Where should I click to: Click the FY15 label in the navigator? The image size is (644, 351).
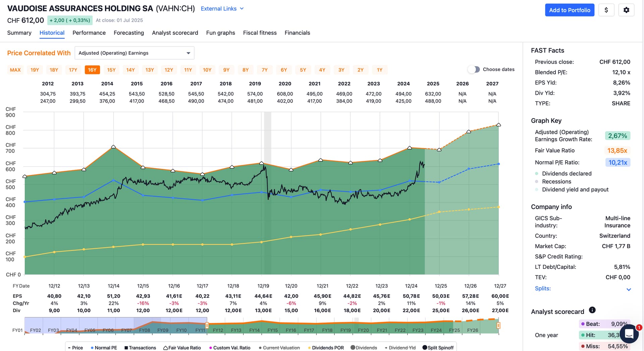tap(273, 330)
